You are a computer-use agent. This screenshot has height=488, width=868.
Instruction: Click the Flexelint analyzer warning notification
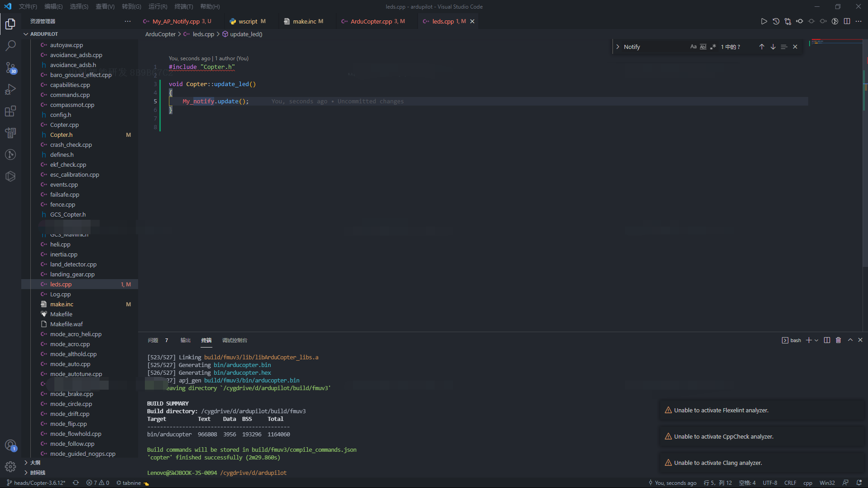pos(762,410)
